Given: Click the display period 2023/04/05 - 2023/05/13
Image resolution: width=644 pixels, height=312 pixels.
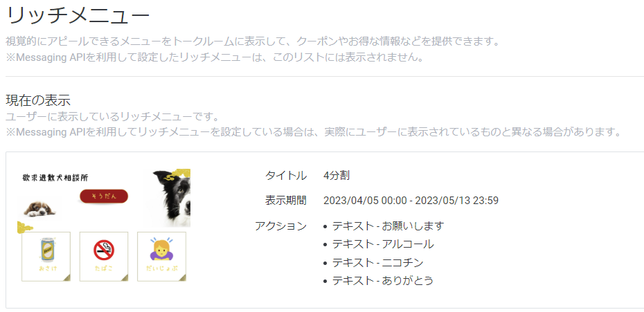Looking at the screenshot, I should (411, 201).
